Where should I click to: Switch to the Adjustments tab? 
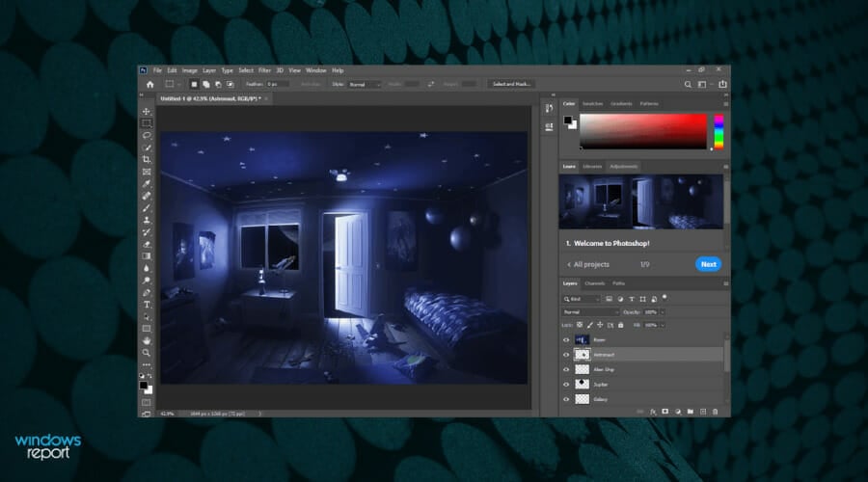point(623,167)
